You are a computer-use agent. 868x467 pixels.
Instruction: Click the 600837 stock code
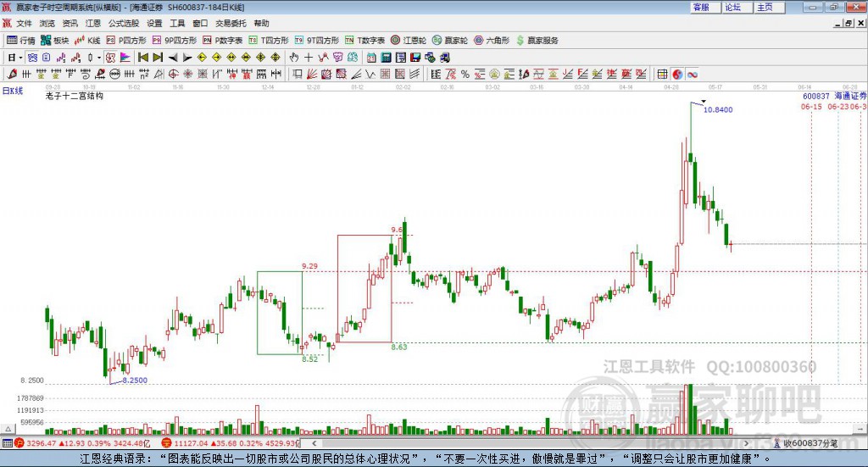816,96
